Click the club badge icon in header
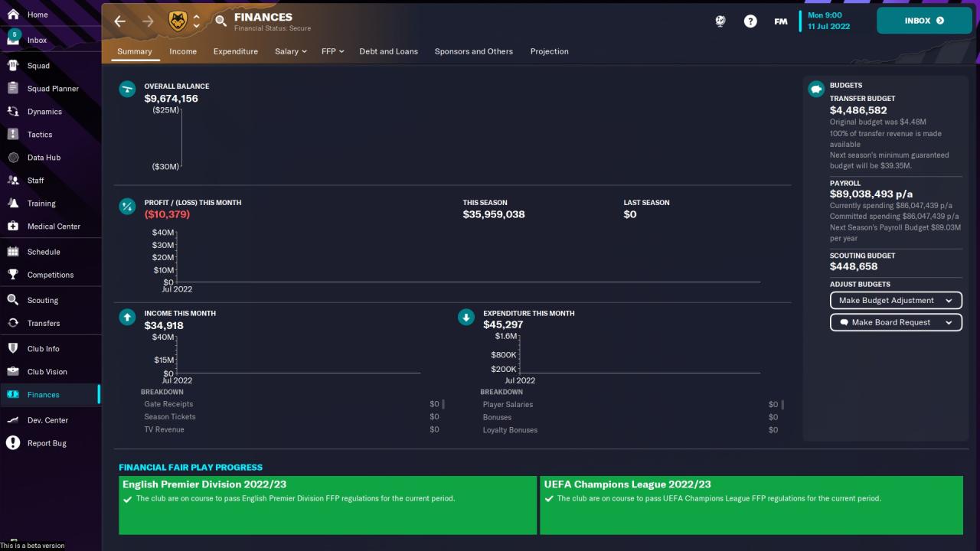 pyautogui.click(x=178, y=21)
